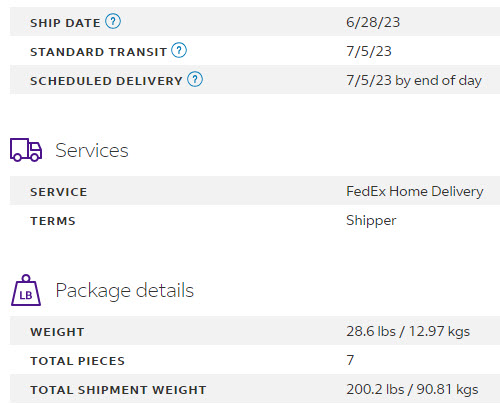Click the 28.6 lbs weight value
500x404 pixels.
[408, 332]
